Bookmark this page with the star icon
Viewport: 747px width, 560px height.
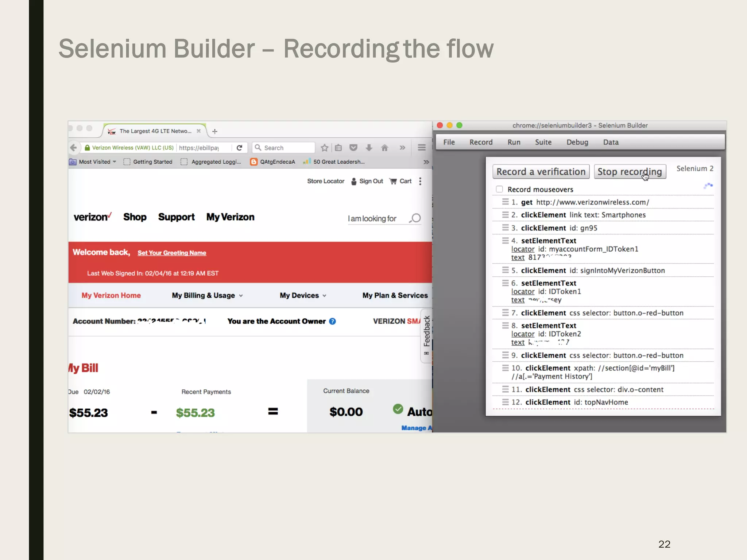point(324,148)
